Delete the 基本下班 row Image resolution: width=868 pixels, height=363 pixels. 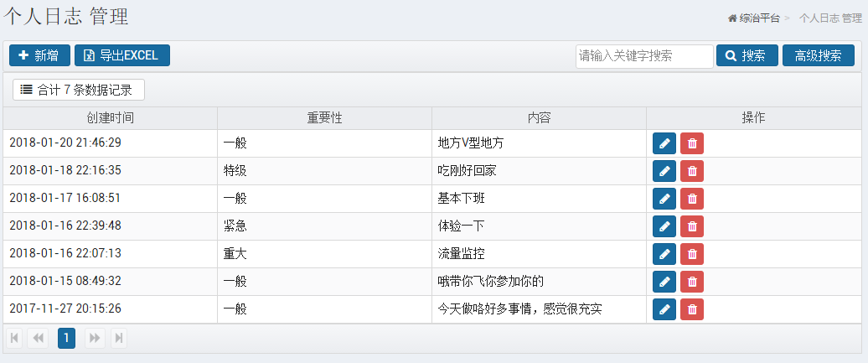(692, 199)
